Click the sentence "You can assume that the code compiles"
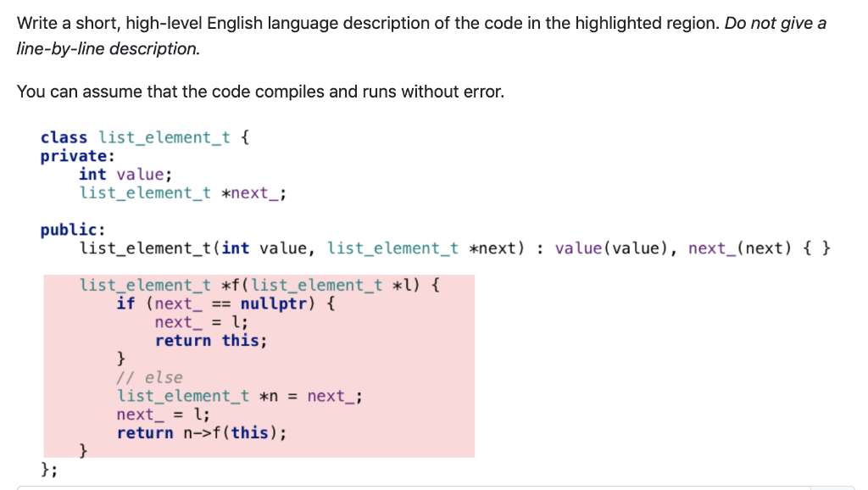 (x=260, y=92)
